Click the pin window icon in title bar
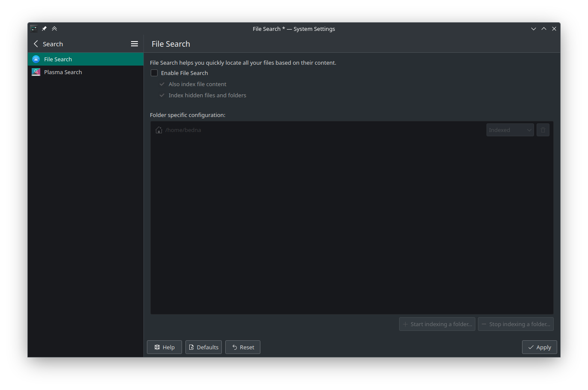The width and height of the screenshot is (588, 390). 44,29
